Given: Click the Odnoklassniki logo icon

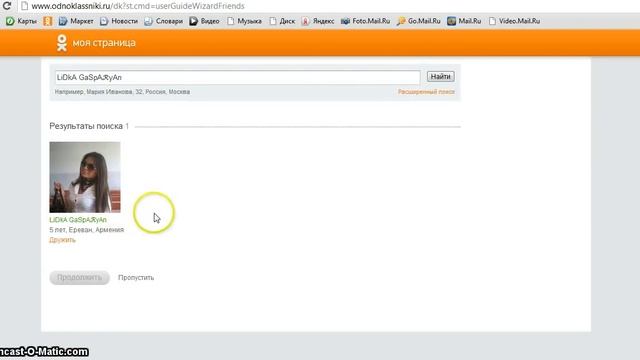Looking at the screenshot, I should [x=62, y=43].
